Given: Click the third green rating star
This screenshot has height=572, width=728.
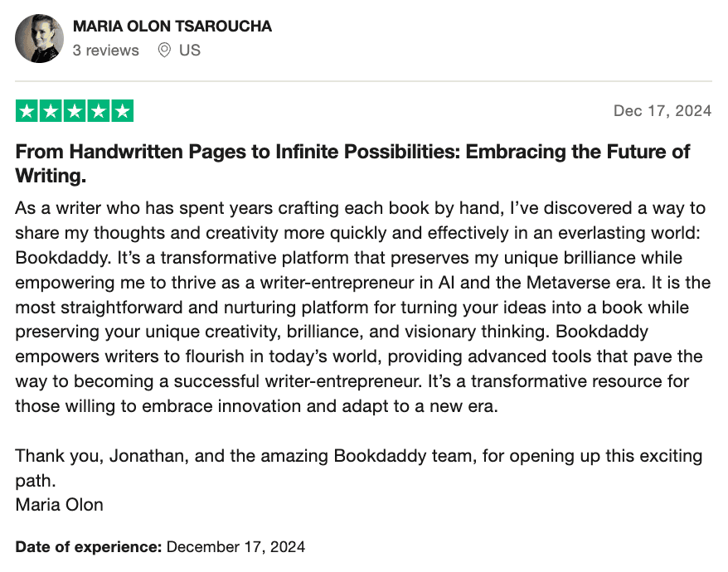Looking at the screenshot, I should tap(75, 111).
